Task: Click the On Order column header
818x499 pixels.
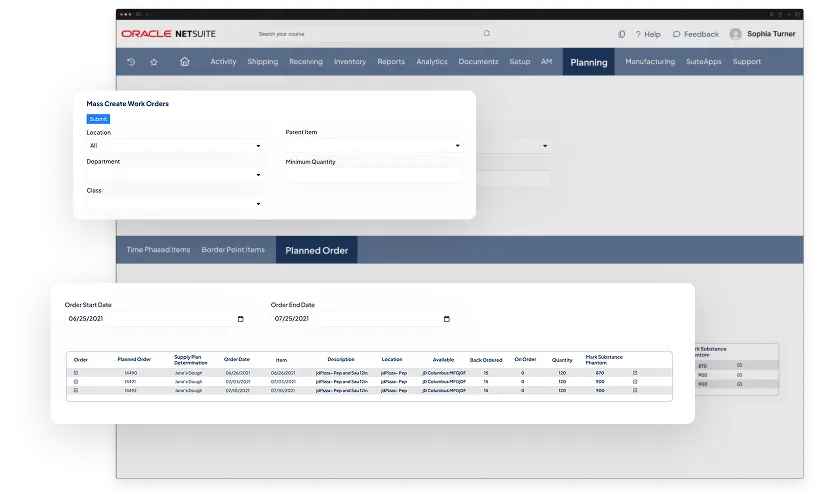Action: pyautogui.click(x=525, y=359)
